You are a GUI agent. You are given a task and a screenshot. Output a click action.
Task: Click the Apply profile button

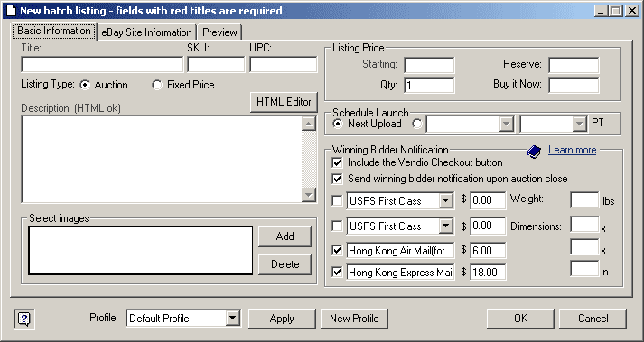tap(282, 319)
